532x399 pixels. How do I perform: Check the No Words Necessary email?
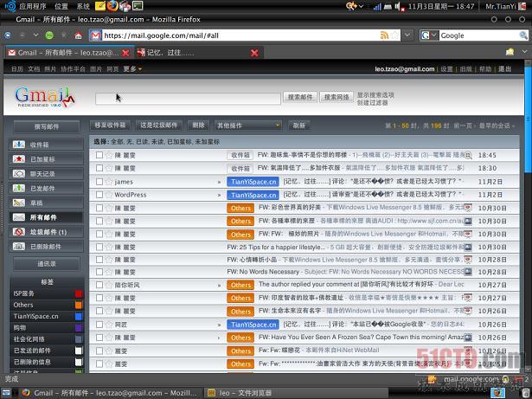(x=99, y=272)
